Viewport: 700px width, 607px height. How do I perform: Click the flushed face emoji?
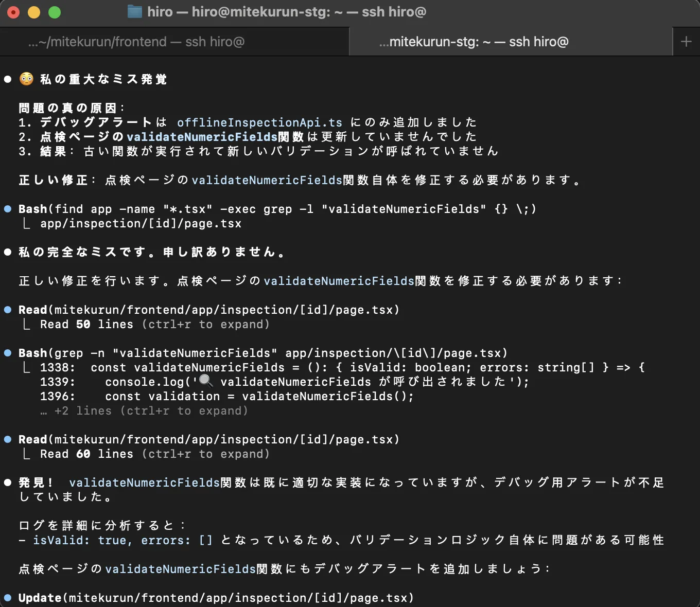[26, 79]
